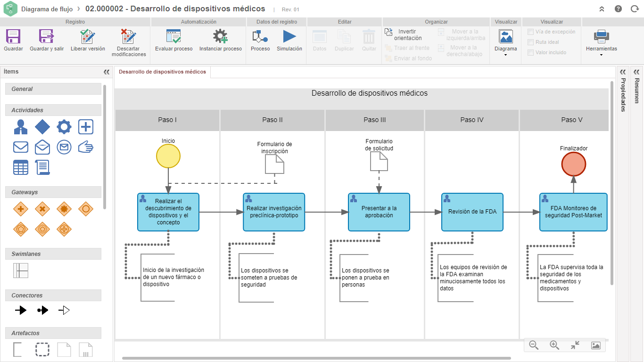
Task: Select the hollow arrow connector
Action: 64,310
